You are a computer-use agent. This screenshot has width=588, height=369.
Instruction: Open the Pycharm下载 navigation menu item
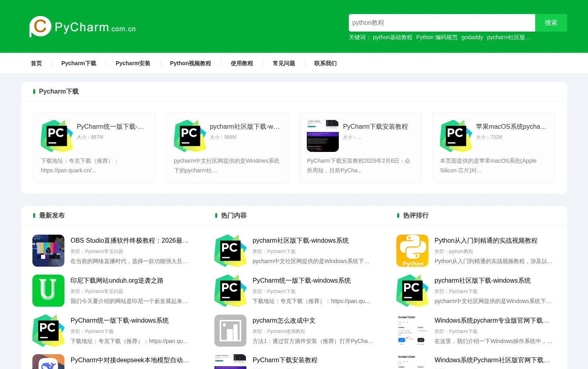[79, 63]
